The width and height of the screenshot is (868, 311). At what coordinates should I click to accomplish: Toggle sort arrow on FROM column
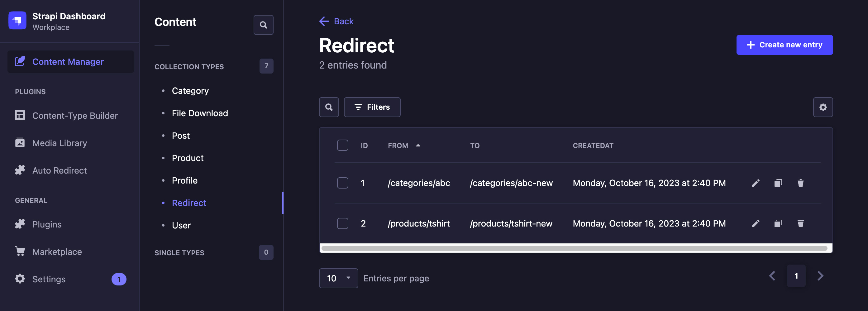[418, 145]
